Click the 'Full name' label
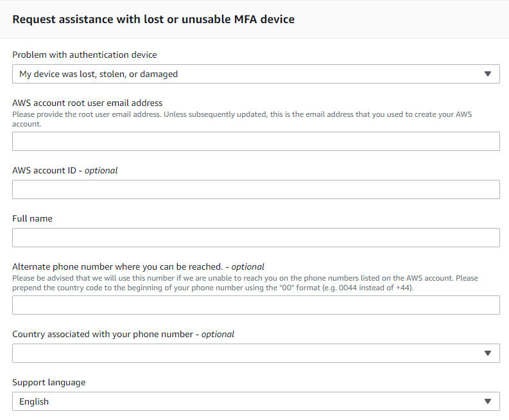 (x=32, y=218)
